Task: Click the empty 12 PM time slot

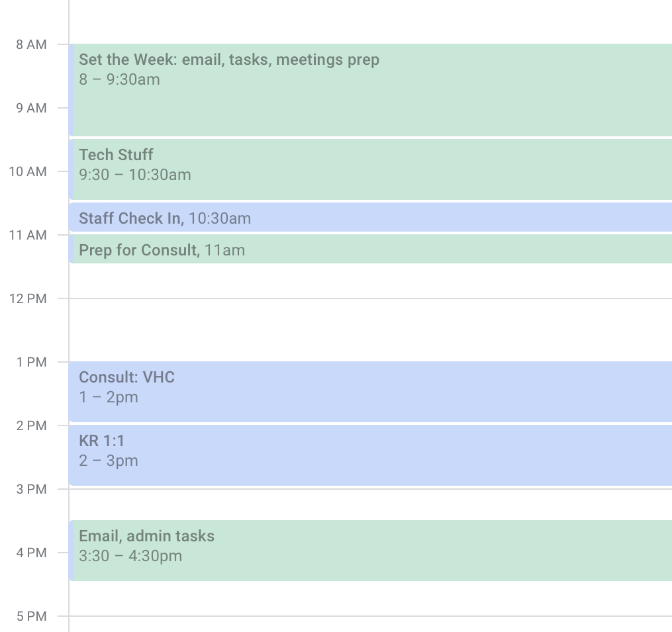Action: [370, 330]
